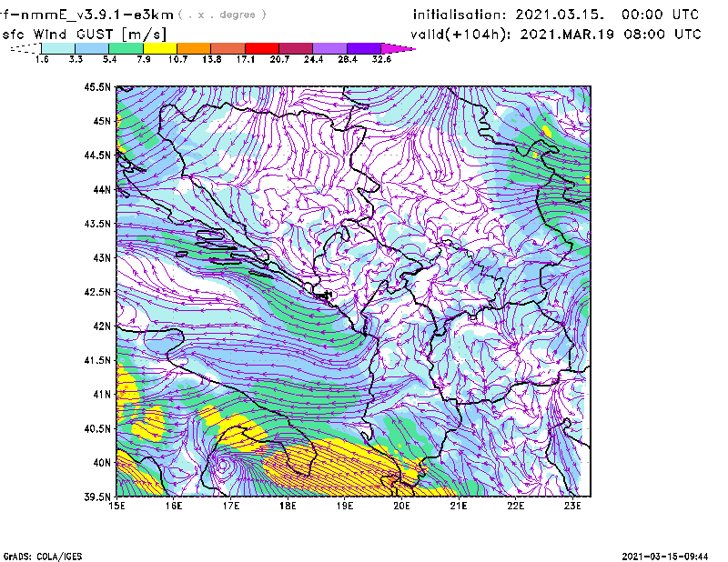
Task: Click the '44.5N' latitude label
Action: coord(97,155)
